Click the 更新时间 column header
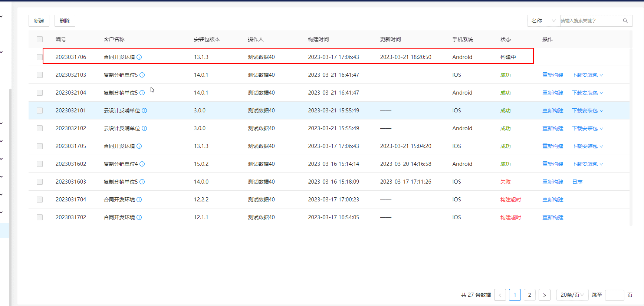 (390, 39)
